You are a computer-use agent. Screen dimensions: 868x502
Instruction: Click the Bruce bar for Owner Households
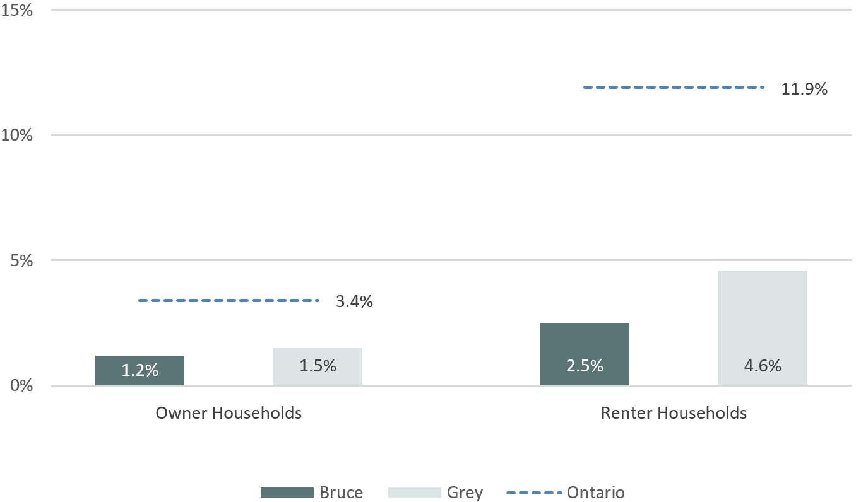click(x=140, y=370)
